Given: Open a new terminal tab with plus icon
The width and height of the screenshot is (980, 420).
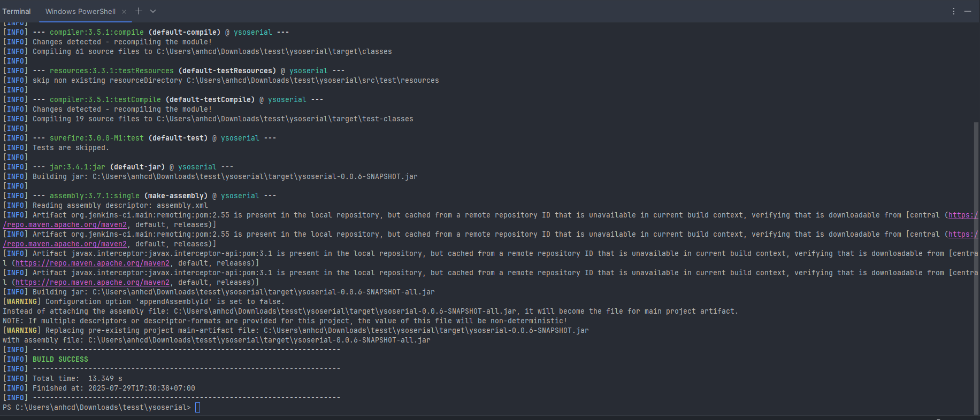Looking at the screenshot, I should coord(139,11).
